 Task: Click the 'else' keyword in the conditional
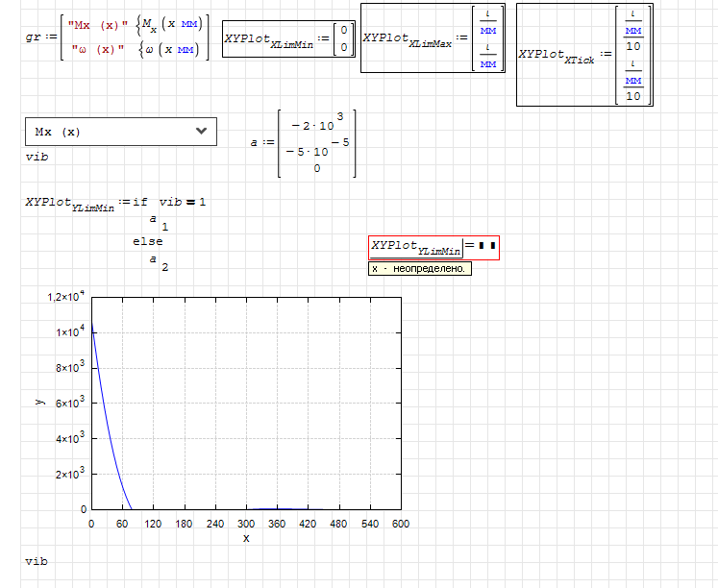click(148, 242)
